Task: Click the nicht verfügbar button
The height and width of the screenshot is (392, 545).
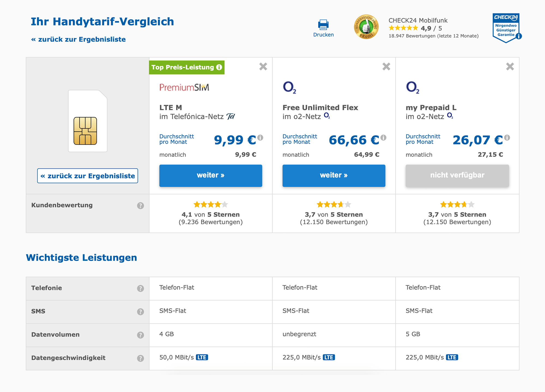Action: point(457,176)
